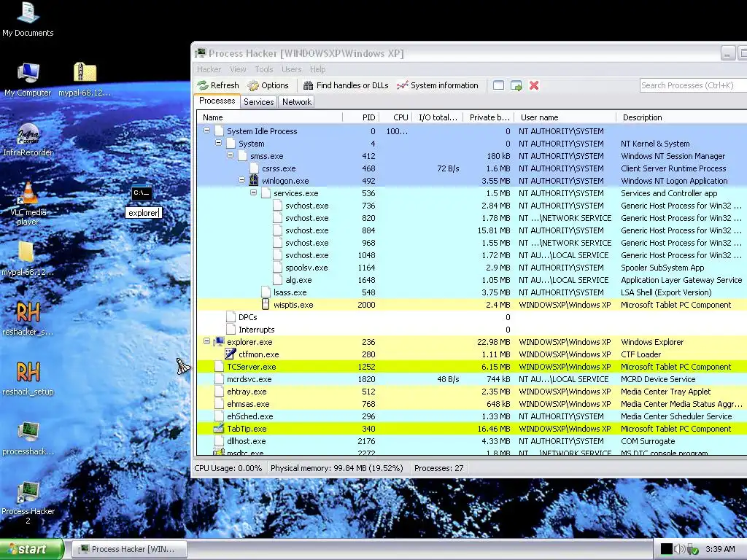Image resolution: width=747 pixels, height=560 pixels.
Task: Open Options from the toolbar
Action: tap(268, 85)
